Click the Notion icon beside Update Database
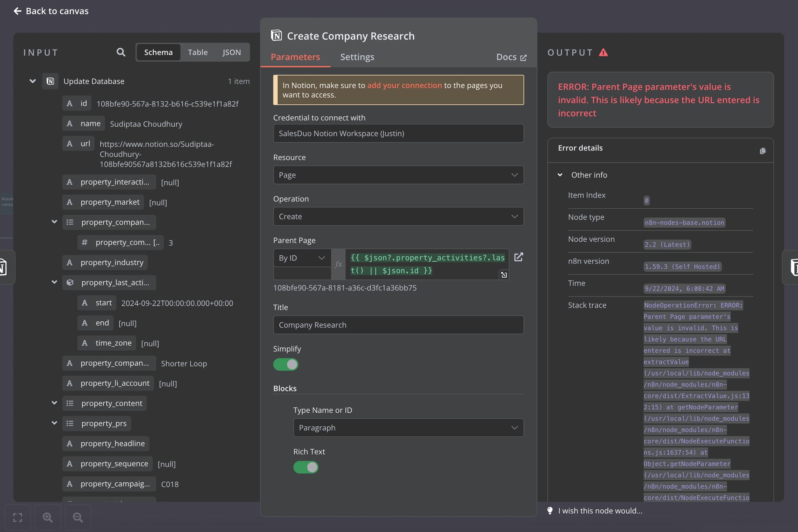 tap(50, 81)
